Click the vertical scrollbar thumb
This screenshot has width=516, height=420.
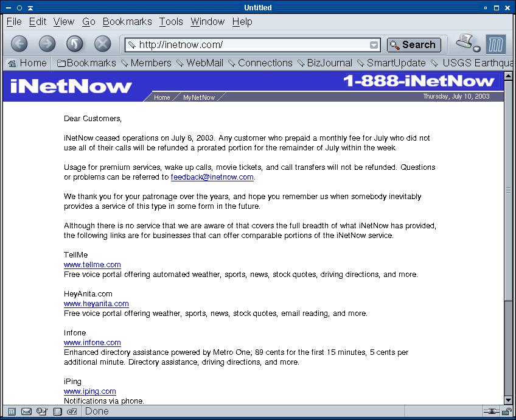tap(508, 191)
